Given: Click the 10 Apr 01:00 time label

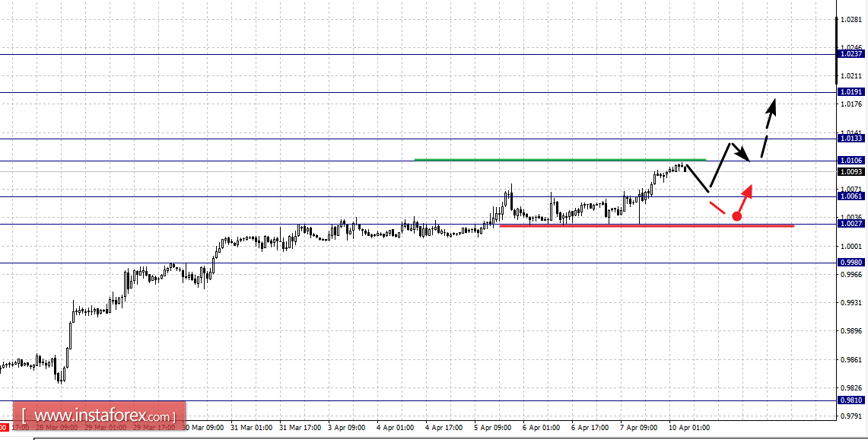Looking at the screenshot, I should click(x=690, y=428).
